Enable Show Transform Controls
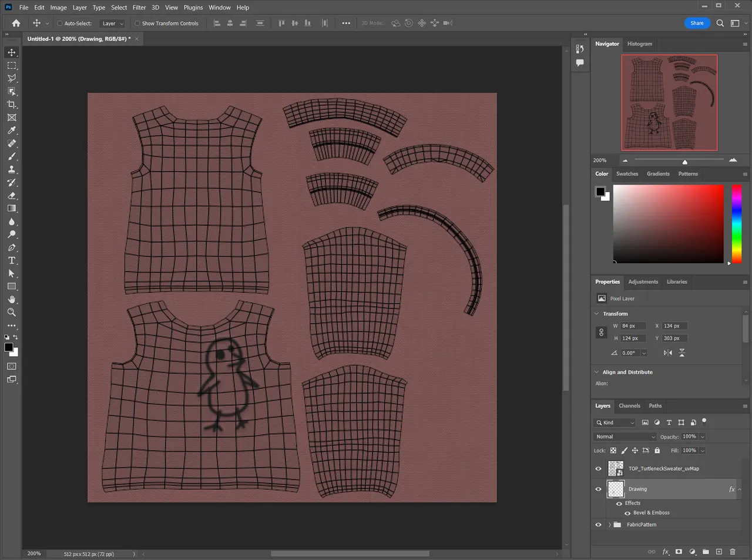 pos(136,23)
